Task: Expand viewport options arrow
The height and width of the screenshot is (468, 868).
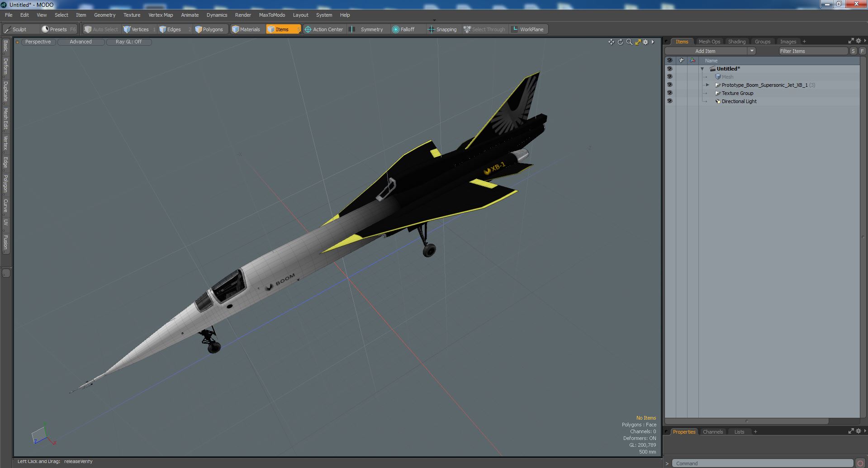Action: click(x=653, y=42)
